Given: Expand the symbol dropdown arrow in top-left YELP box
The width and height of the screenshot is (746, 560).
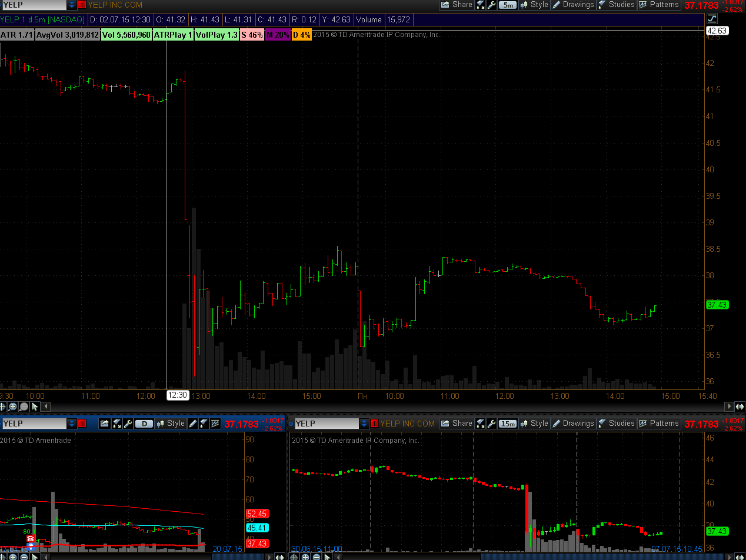Looking at the screenshot, I should coord(72,5).
